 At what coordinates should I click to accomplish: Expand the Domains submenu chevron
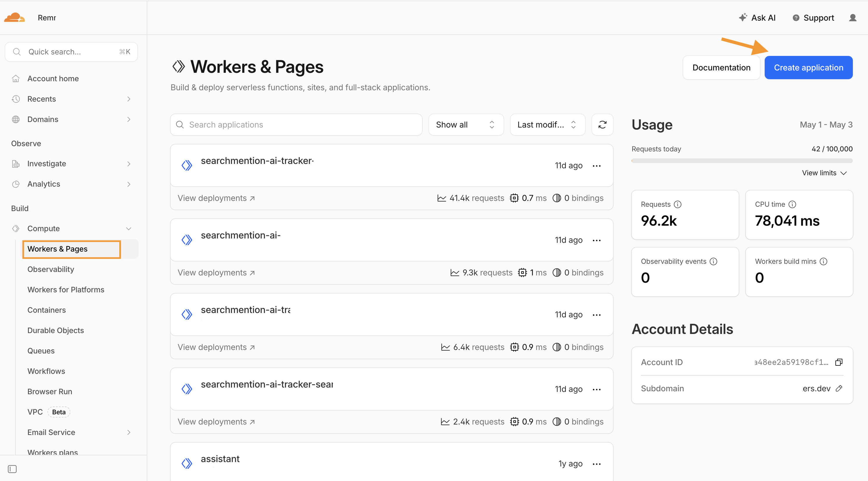(128, 119)
